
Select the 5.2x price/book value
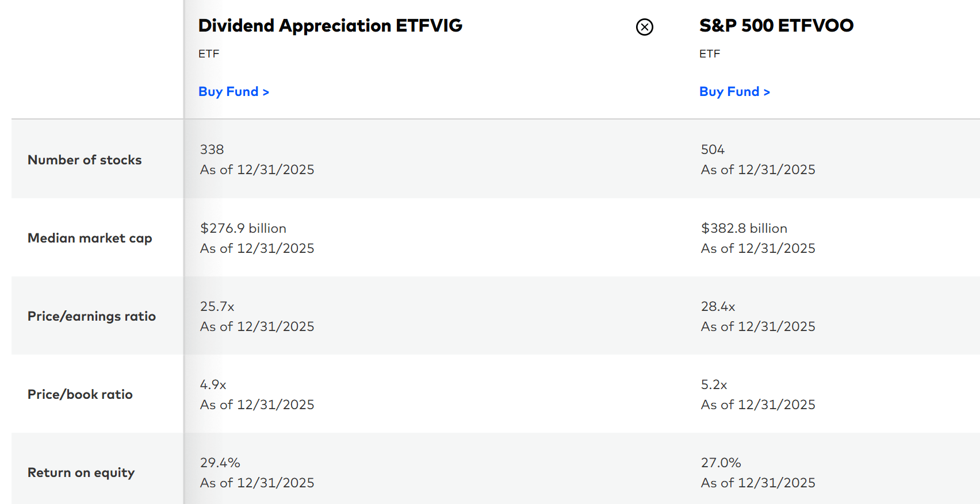(x=714, y=384)
